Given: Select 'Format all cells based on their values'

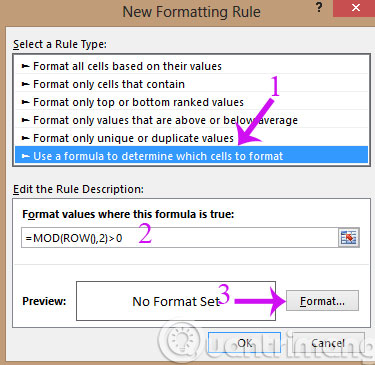Looking at the screenshot, I should (192, 66).
